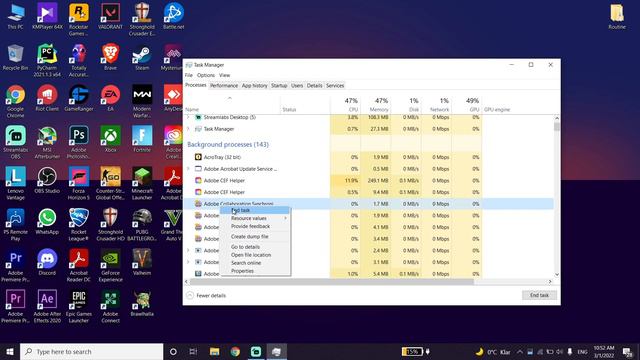The image size is (640, 360).
Task: Launch Steam from the desktop
Action: (x=142, y=58)
